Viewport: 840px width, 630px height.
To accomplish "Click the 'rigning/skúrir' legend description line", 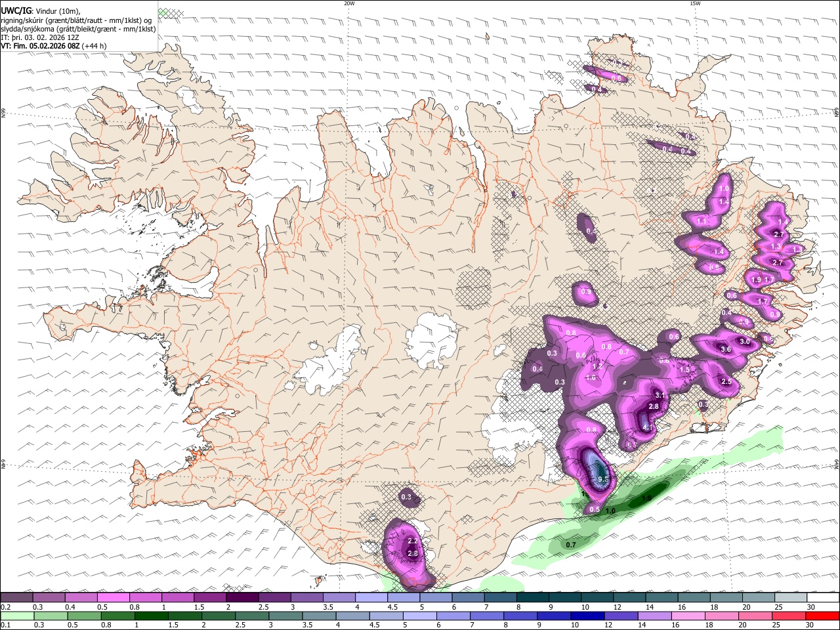I will click(76, 20).
